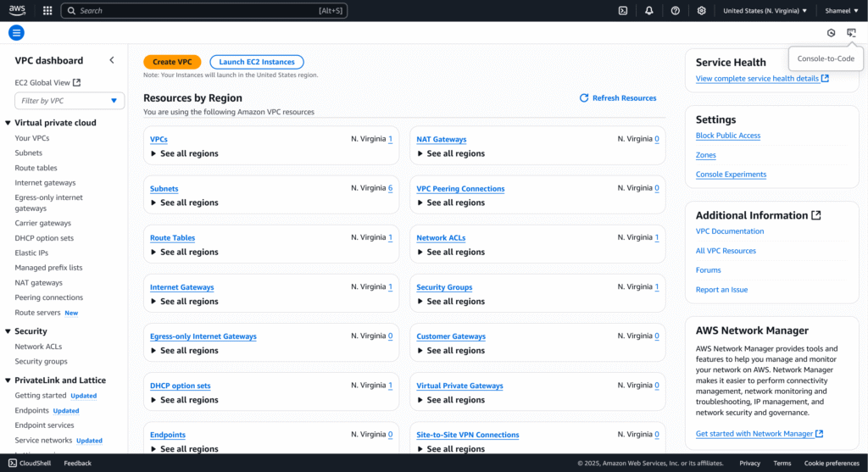This screenshot has width=868, height=472.
Task: Click Launch EC2 Instances button
Action: pyautogui.click(x=257, y=62)
